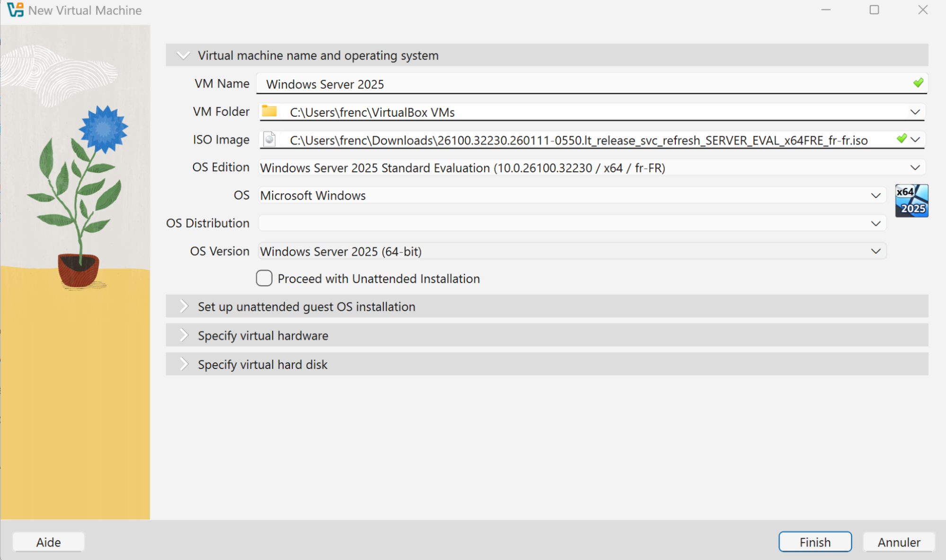Open the VM Folder dropdown arrow
Viewport: 946px width, 560px height.
tap(915, 112)
